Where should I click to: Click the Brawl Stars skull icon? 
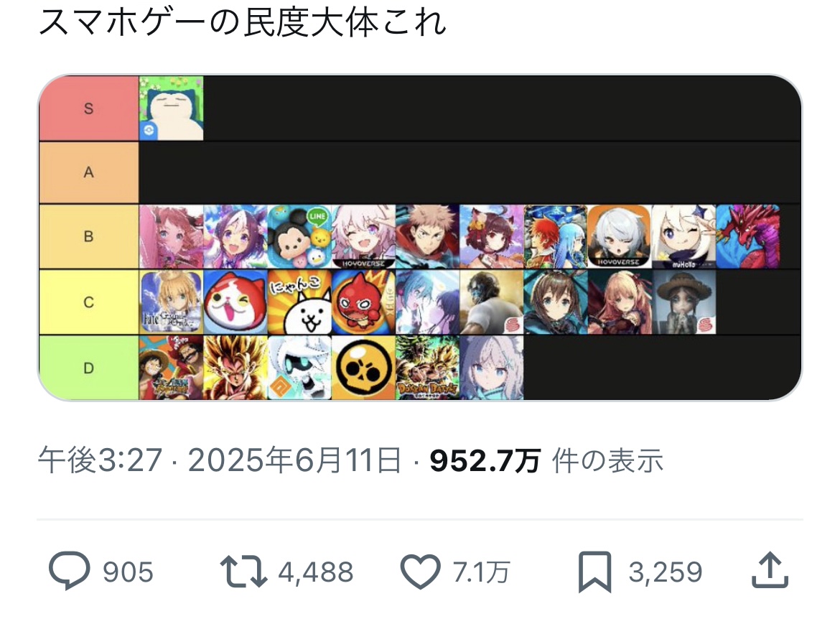coord(364,368)
